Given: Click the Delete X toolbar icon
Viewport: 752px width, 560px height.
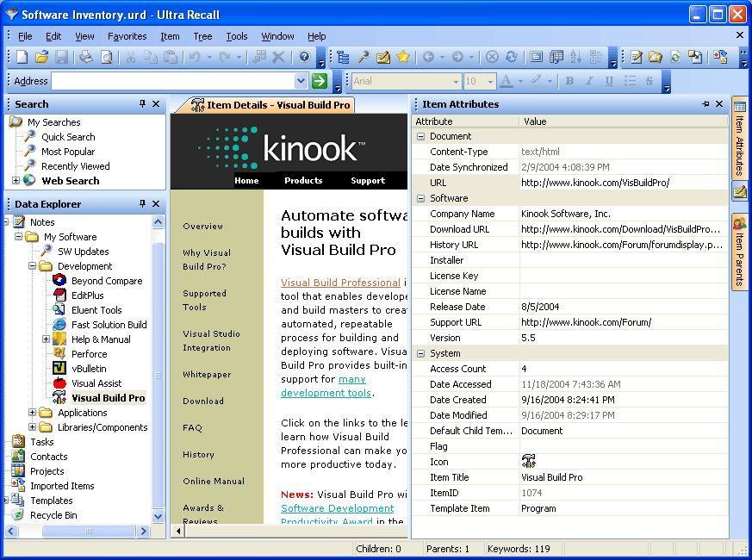Looking at the screenshot, I should point(278,57).
